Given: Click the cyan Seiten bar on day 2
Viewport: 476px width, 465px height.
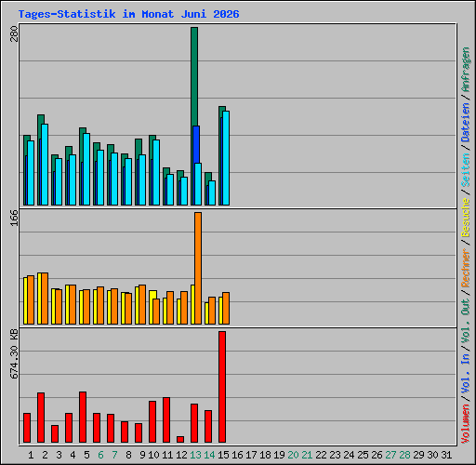Looking at the screenshot, I should click(x=45, y=165).
